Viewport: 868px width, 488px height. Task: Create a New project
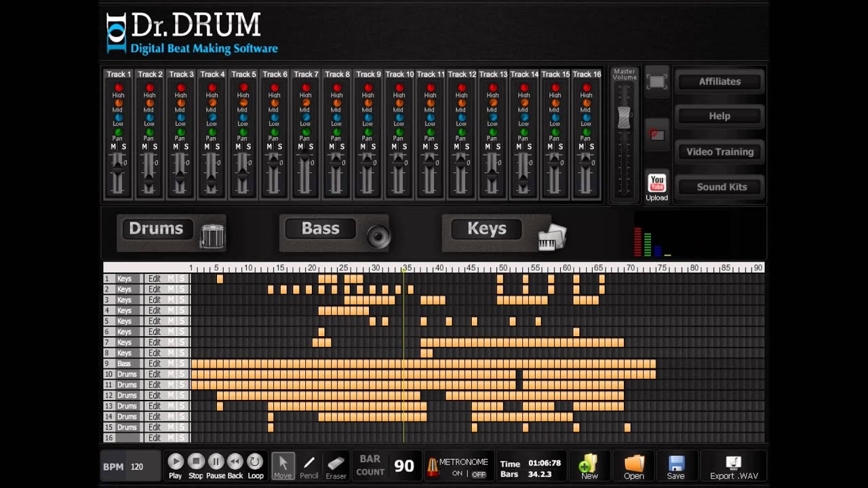point(589,466)
